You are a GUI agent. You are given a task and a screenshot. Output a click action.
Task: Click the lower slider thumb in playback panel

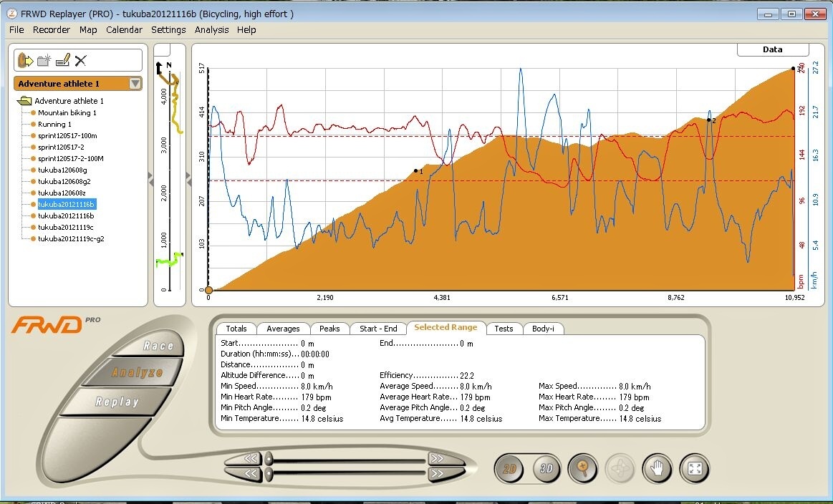click(x=269, y=472)
